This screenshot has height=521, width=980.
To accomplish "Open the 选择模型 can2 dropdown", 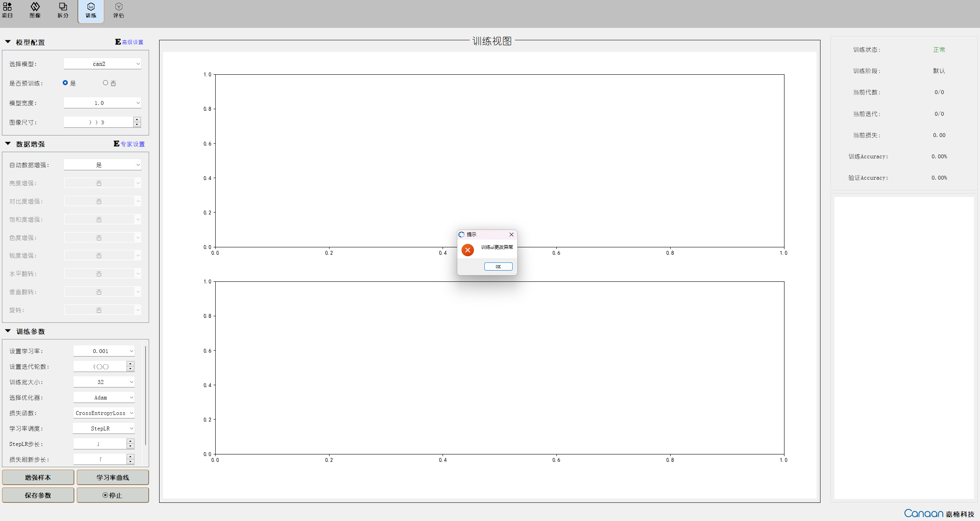I will [x=102, y=64].
